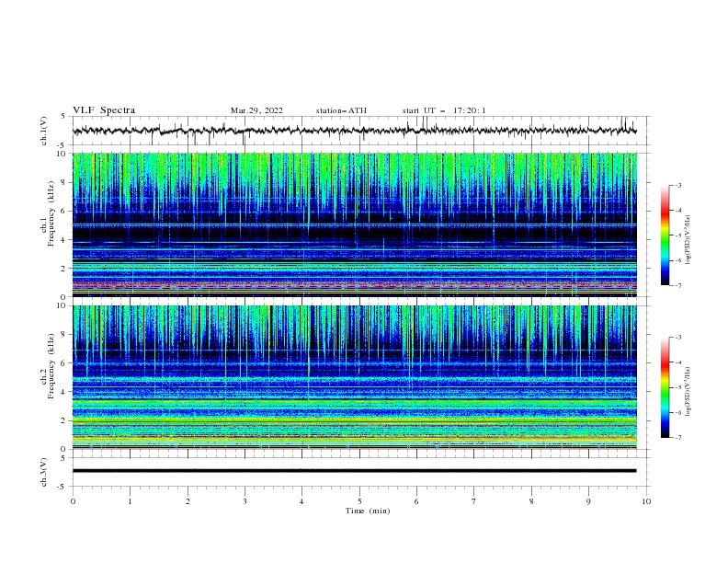Select the "ch.2 Frequency (kHz)" axis label
This screenshot has height=563, width=728.
[x=48, y=365]
